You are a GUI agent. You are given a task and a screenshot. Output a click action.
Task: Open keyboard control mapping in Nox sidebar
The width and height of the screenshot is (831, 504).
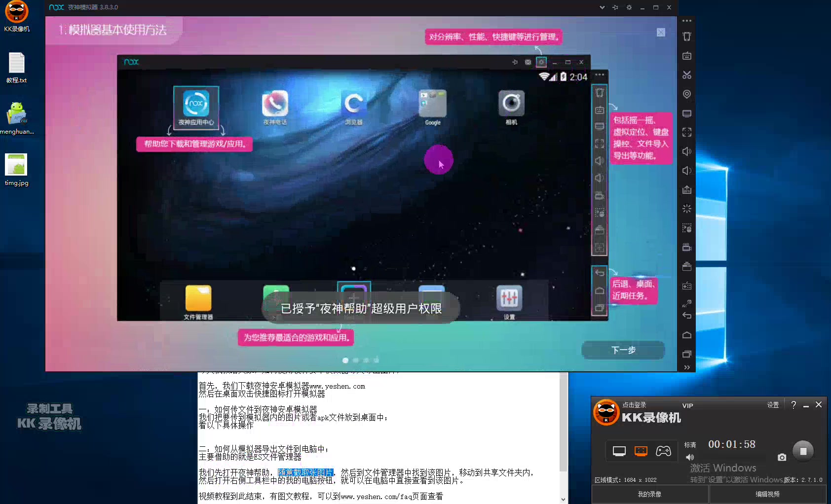coord(686,56)
